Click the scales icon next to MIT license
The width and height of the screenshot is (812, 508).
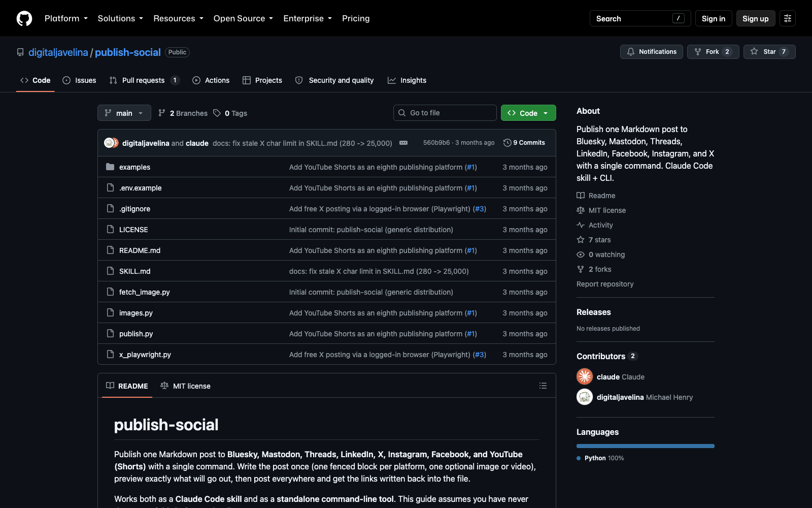coord(581,210)
